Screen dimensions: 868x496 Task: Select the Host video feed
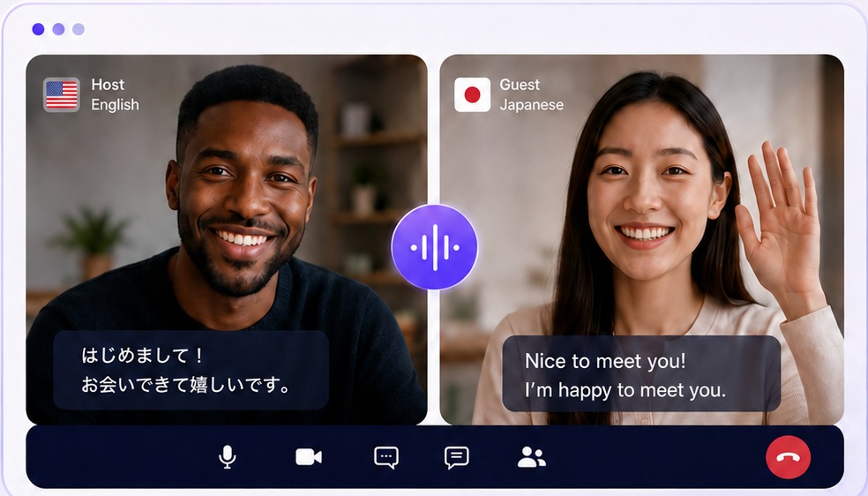click(227, 239)
